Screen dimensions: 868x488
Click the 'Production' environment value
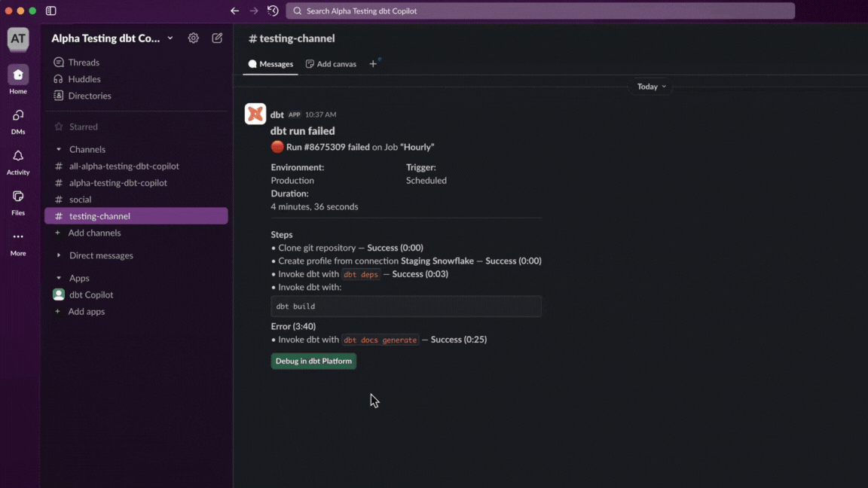tap(292, 181)
